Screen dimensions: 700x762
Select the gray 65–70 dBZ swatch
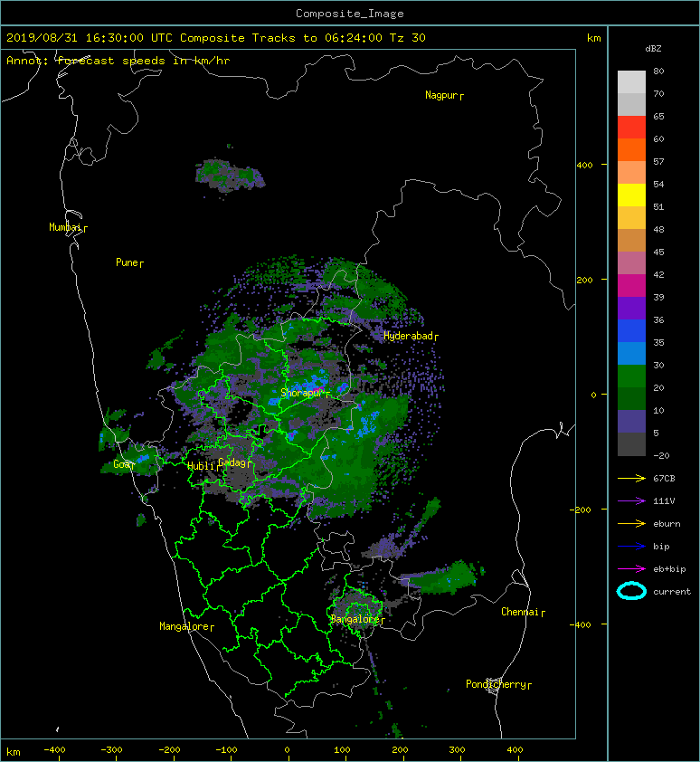click(x=631, y=104)
